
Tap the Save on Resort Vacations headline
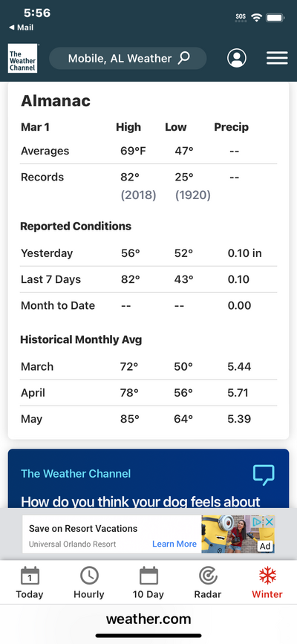(83, 529)
